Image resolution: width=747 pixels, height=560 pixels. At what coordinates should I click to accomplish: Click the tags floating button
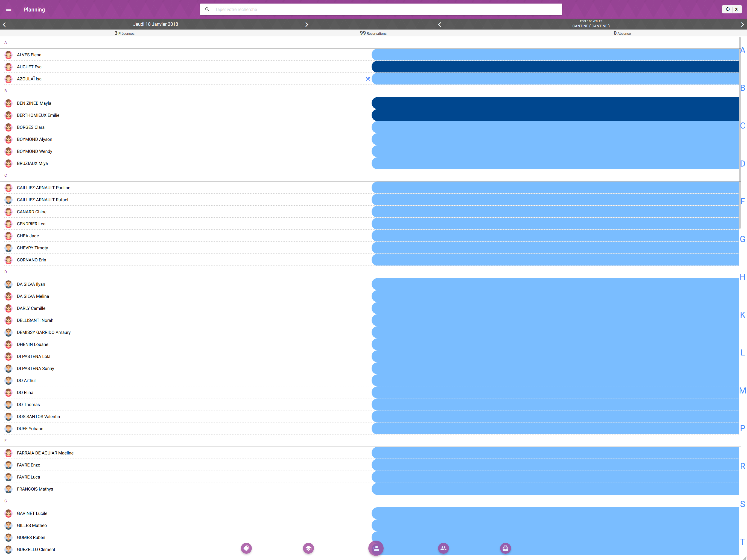point(246,548)
